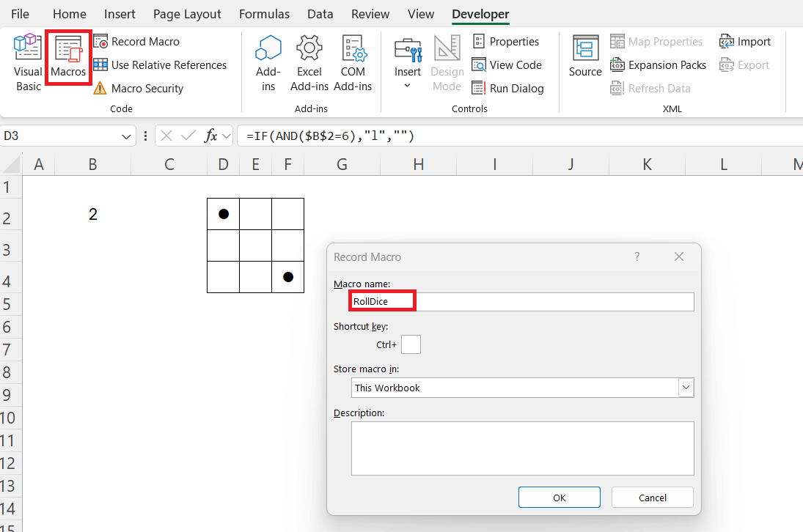Open the Insert Function fx button
This screenshot has height=532, width=803.
[210, 136]
